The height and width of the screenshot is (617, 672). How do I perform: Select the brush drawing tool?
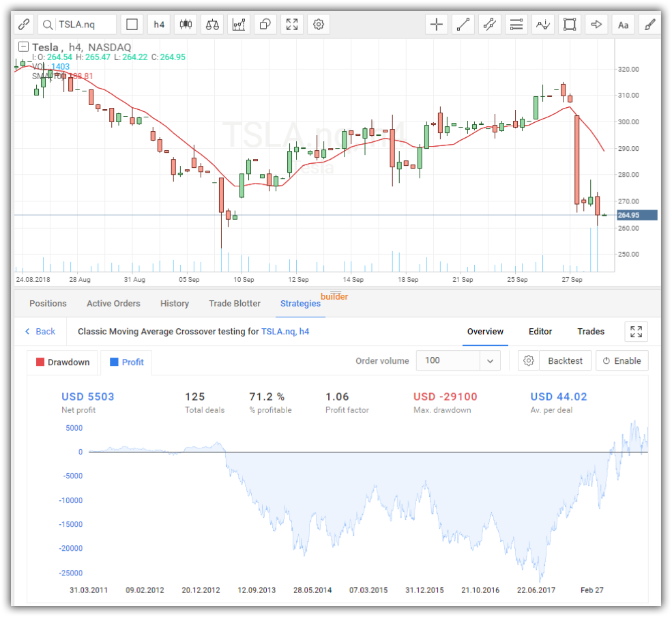click(x=649, y=25)
